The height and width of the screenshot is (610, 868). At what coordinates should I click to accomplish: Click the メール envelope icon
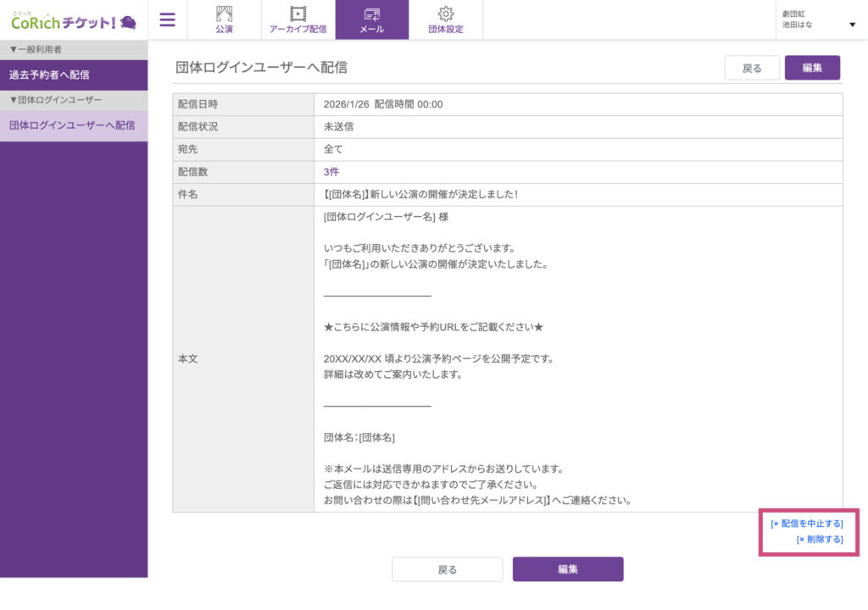point(371,14)
